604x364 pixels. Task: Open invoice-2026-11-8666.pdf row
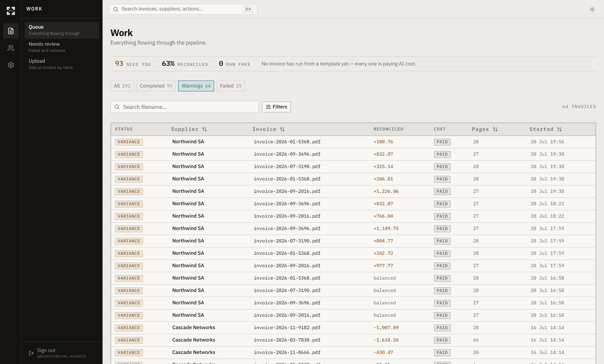353,352
